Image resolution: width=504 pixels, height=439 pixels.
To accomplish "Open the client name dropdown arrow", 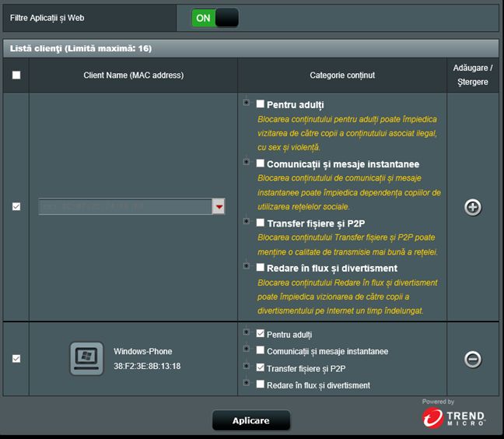I will [219, 206].
